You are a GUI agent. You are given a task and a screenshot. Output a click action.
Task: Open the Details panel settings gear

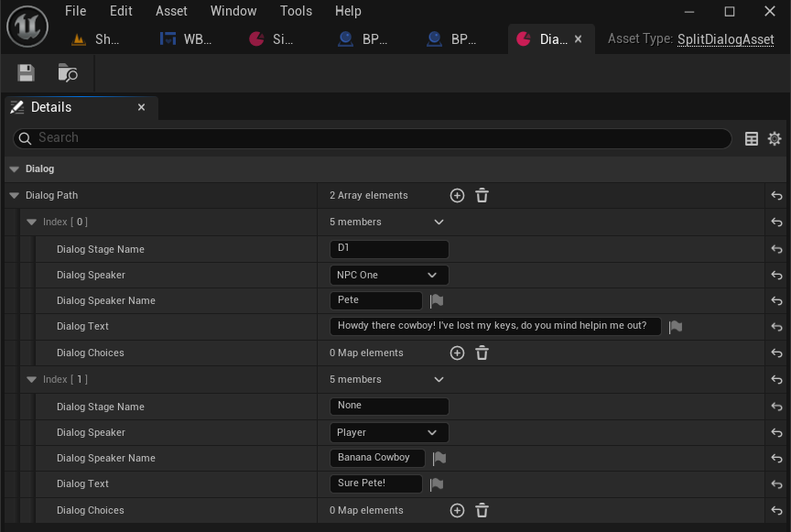775,138
